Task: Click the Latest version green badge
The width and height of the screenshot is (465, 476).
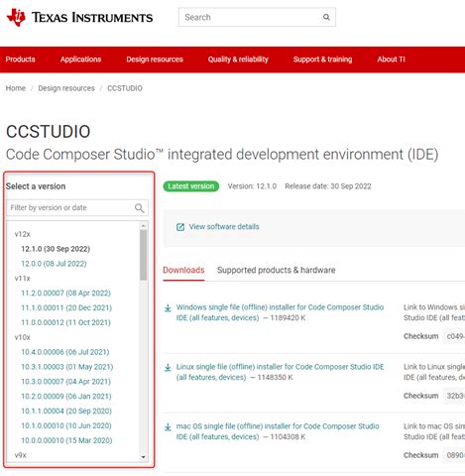Action: (191, 186)
